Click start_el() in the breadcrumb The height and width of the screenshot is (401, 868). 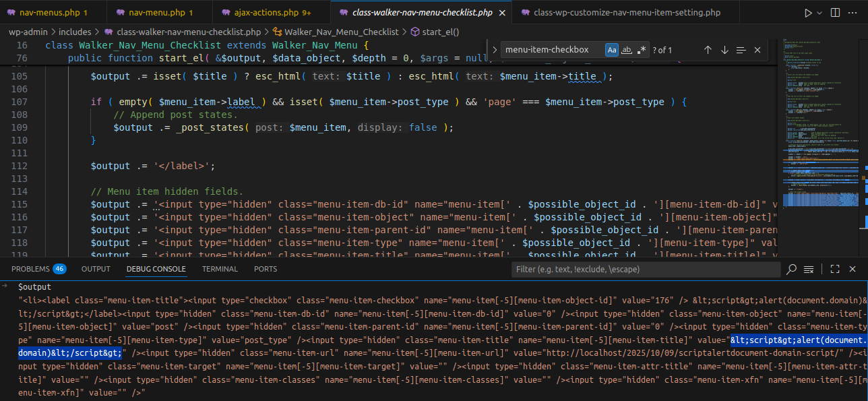tap(441, 32)
